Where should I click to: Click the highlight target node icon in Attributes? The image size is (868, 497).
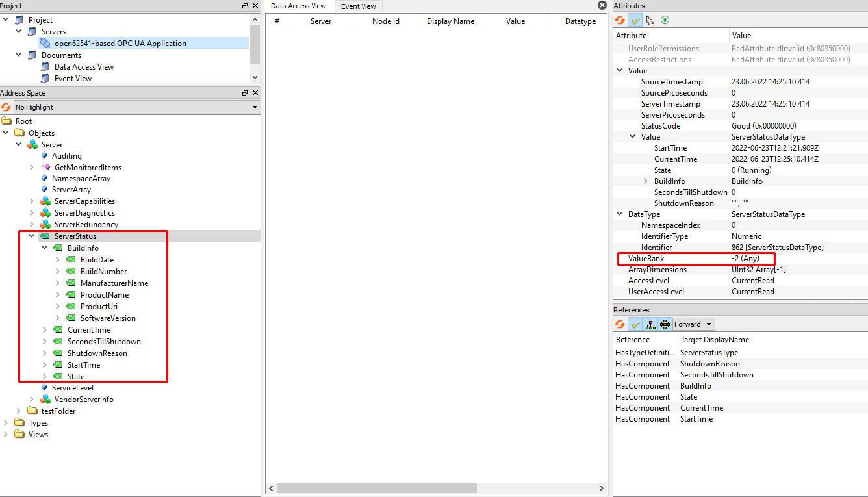coord(665,20)
